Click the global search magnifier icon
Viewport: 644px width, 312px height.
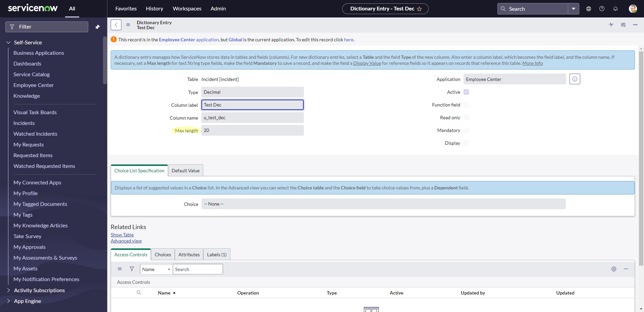point(503,9)
